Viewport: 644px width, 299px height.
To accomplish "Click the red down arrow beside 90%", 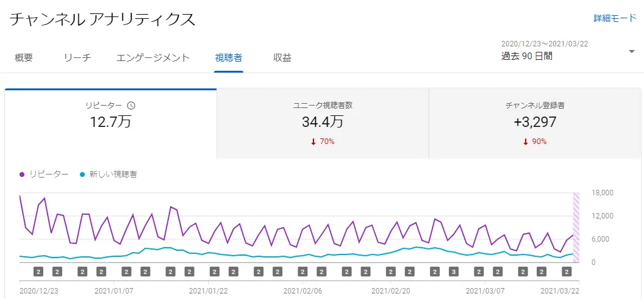I will [x=526, y=142].
